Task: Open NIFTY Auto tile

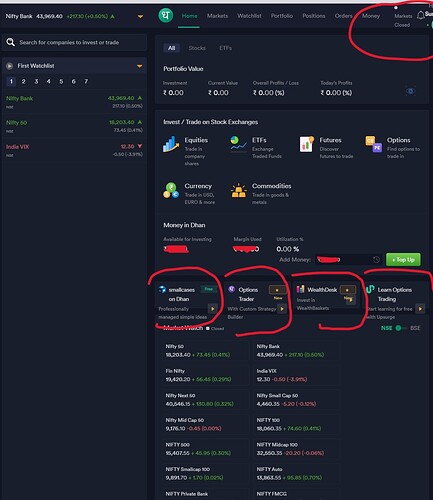Action: click(296, 473)
